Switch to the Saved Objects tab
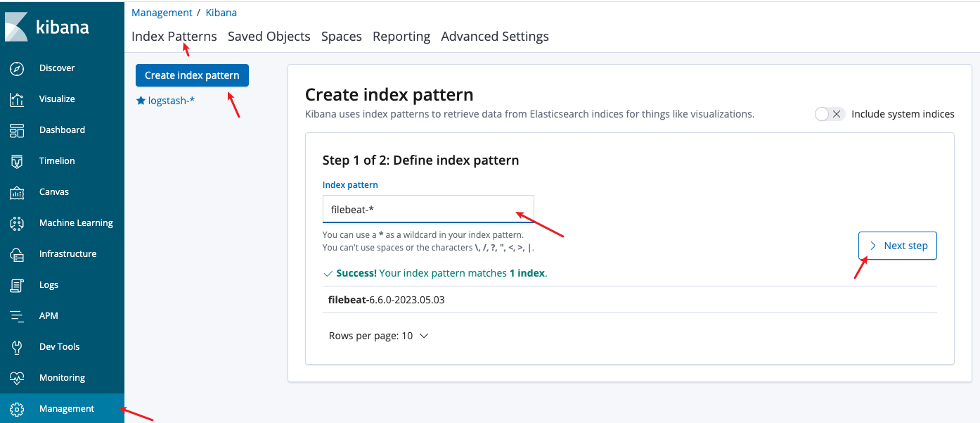This screenshot has width=980, height=423. click(x=269, y=37)
